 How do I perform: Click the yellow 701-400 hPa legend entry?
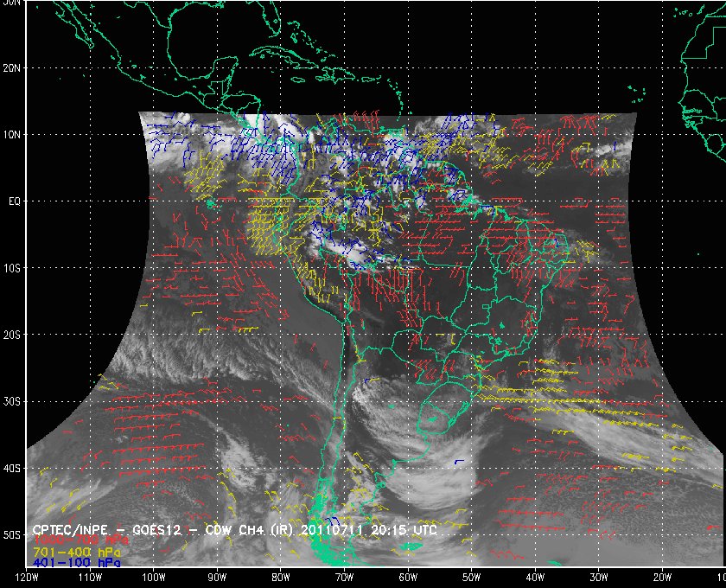pyautogui.click(x=76, y=552)
